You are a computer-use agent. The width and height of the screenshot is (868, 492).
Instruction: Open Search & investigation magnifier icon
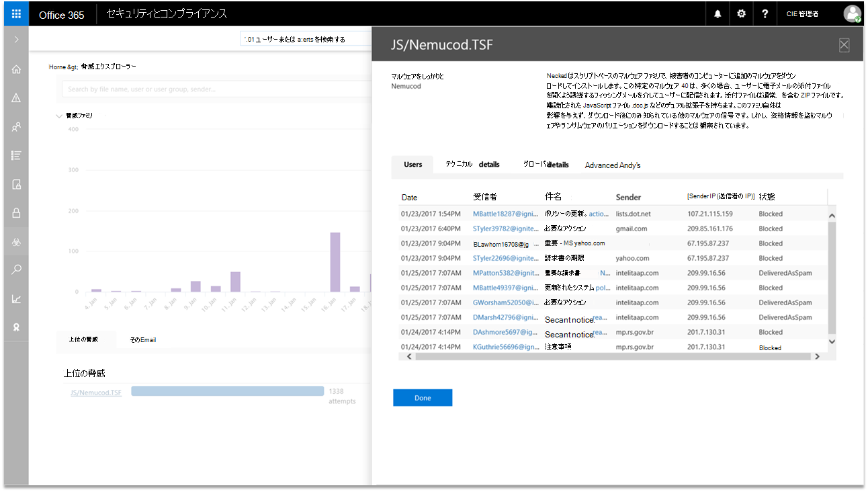(16, 270)
